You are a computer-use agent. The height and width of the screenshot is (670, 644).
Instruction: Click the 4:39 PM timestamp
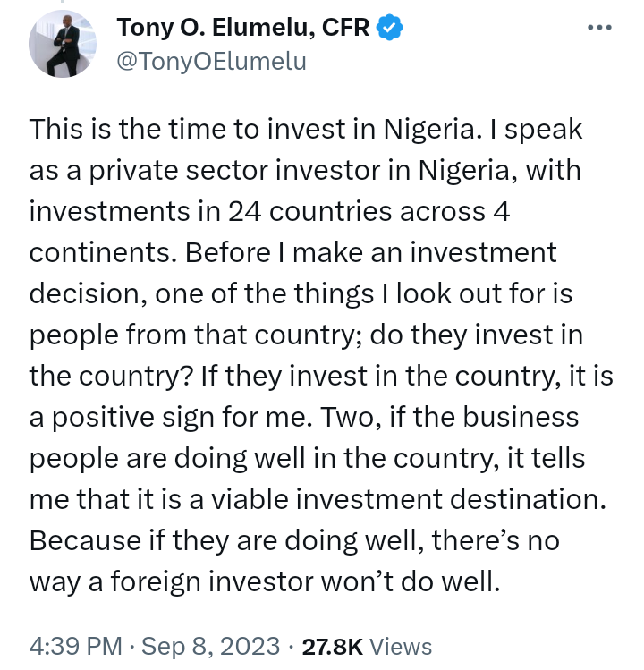point(76,646)
